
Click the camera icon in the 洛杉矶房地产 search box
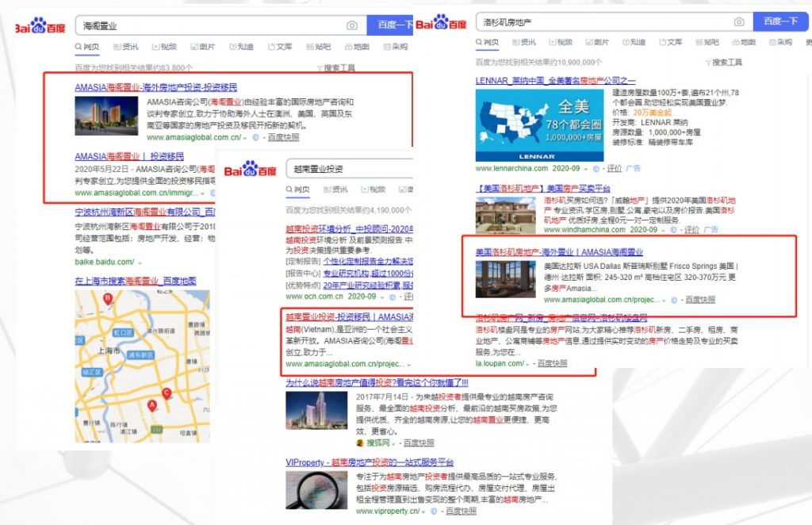click(x=737, y=21)
